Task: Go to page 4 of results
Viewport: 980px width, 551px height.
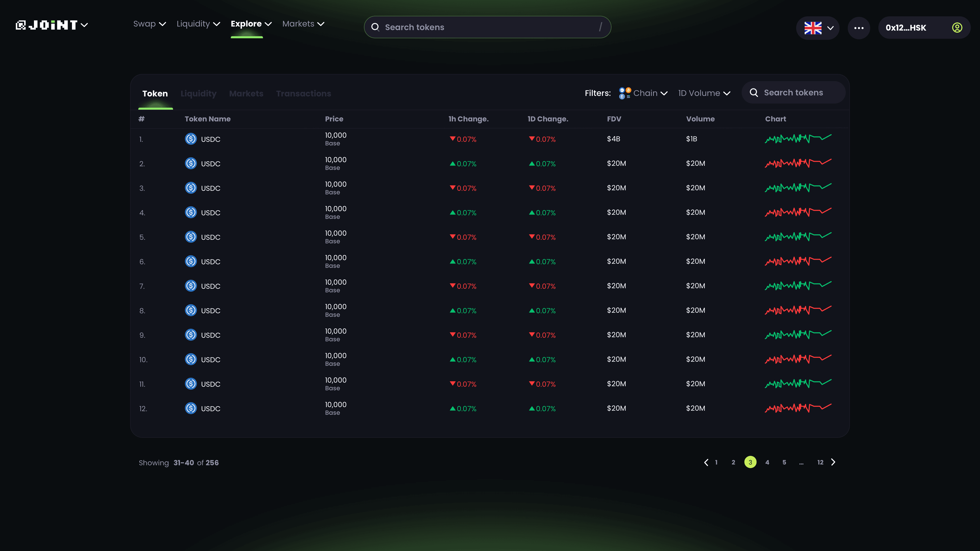Action: [767, 462]
